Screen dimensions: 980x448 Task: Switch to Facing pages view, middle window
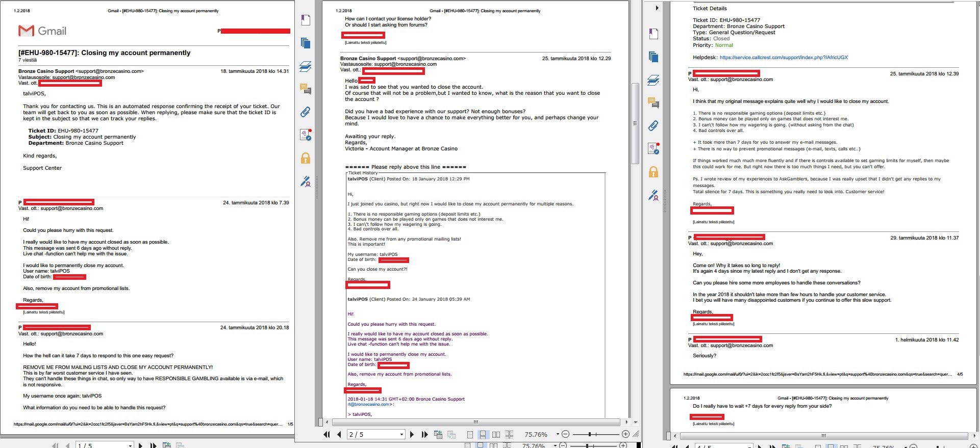[x=496, y=434]
